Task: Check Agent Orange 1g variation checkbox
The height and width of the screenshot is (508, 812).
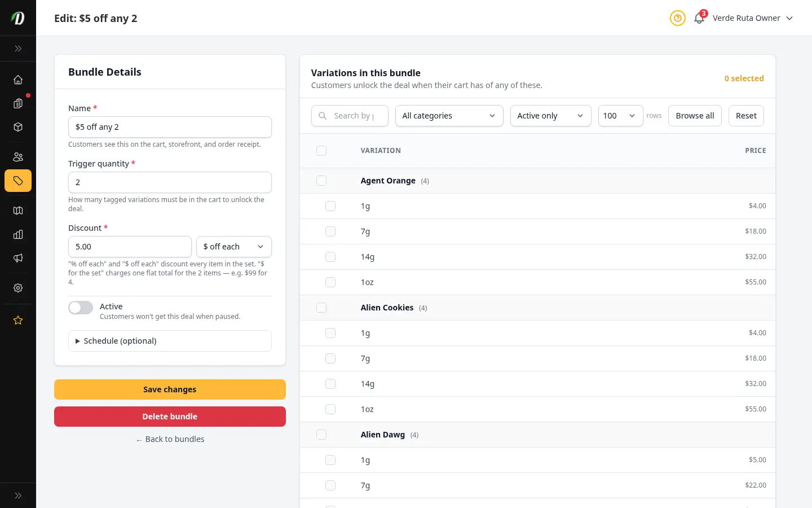Action: (330, 206)
